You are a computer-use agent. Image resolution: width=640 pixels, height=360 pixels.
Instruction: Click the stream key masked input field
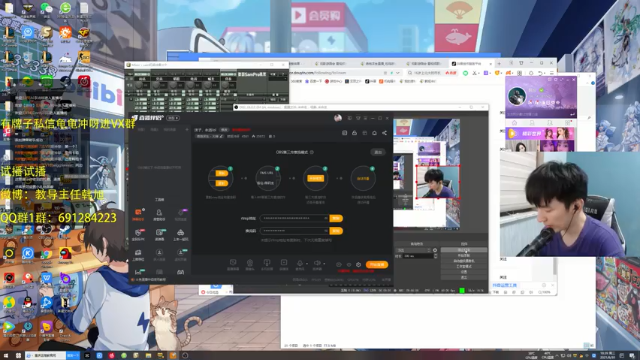[294, 231]
